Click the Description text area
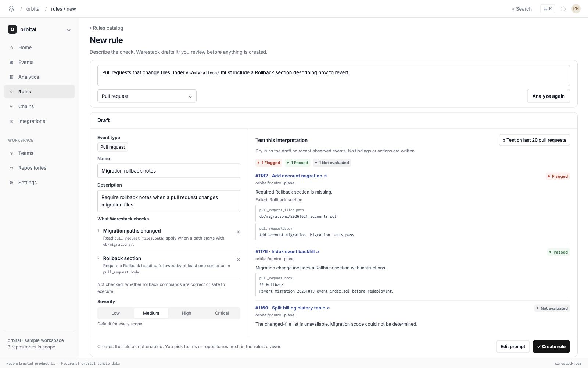 [x=169, y=201]
